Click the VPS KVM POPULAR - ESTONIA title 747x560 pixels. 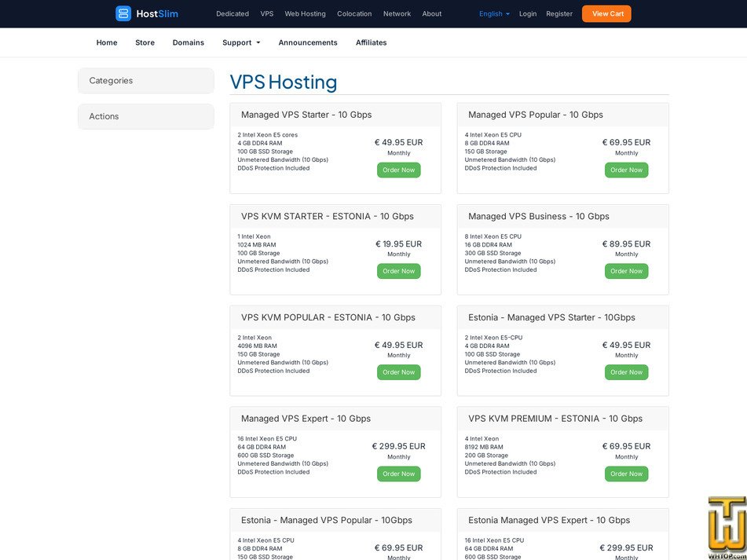[328, 317]
